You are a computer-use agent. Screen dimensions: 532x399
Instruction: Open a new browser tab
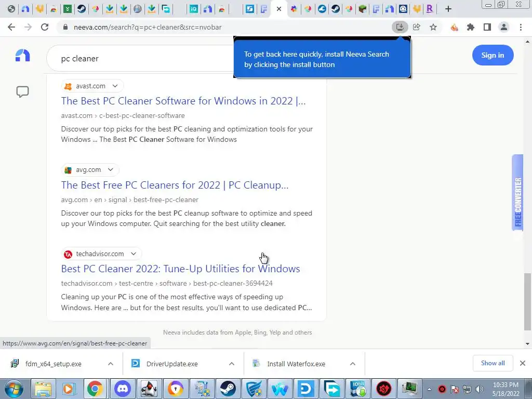448,9
